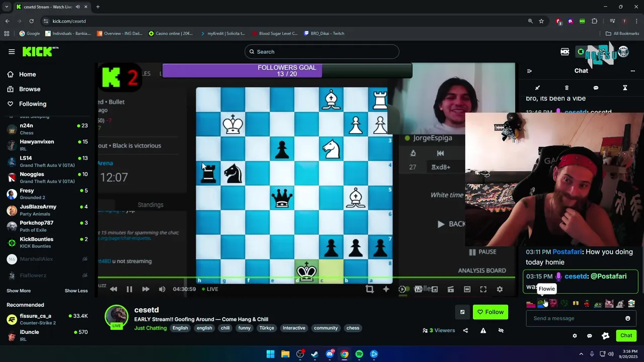Image resolution: width=644 pixels, height=362 pixels.
Task: Click the 3 Viewers count
Action: click(439, 330)
